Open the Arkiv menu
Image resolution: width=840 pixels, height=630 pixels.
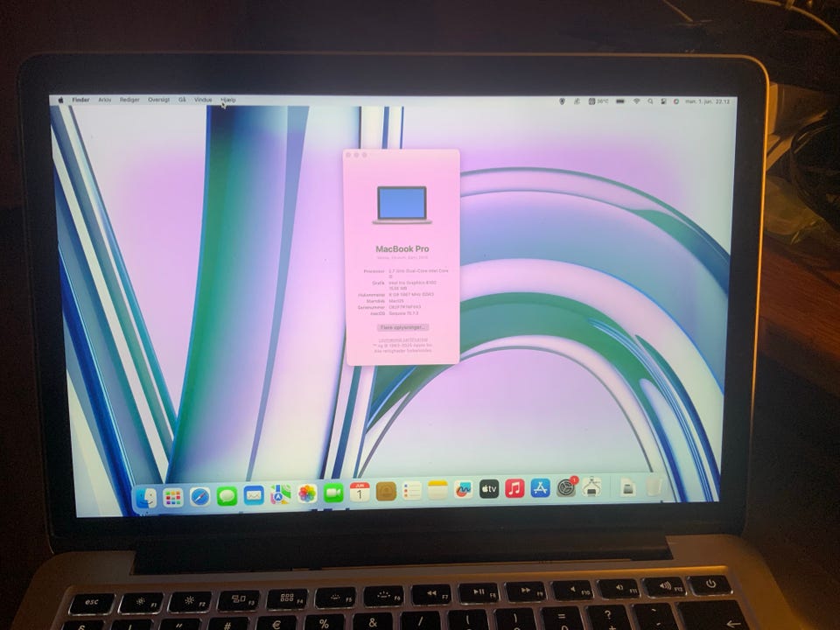pos(104,100)
